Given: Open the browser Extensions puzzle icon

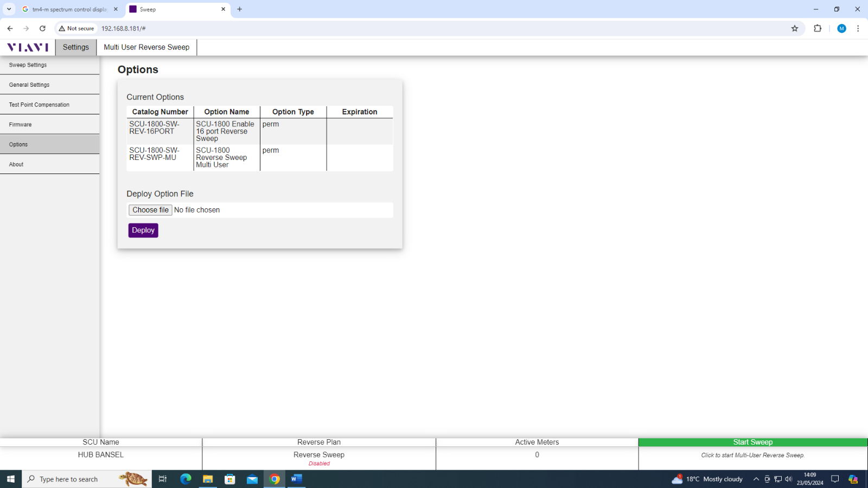Looking at the screenshot, I should click(818, 28).
